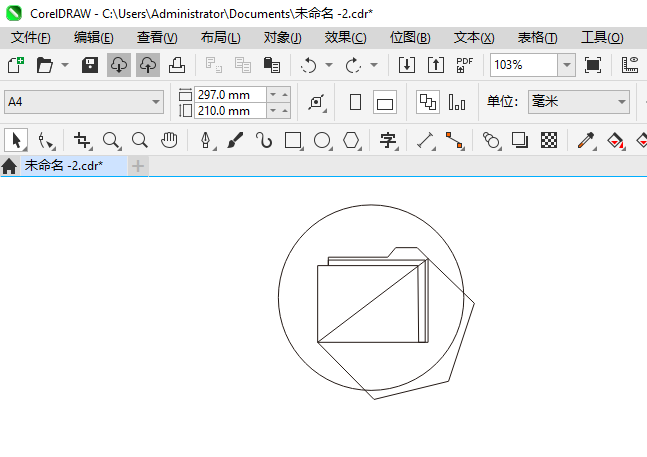647x457 pixels.
Task: Redo the last action
Action: (x=353, y=65)
